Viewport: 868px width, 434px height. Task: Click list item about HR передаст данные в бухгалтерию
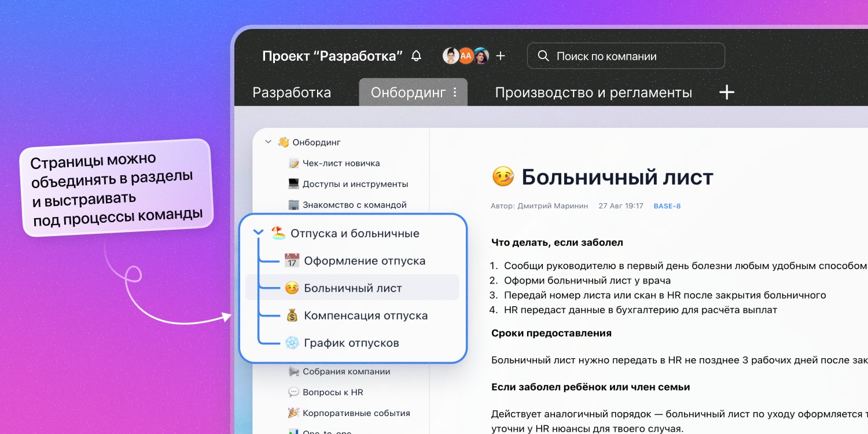[x=641, y=310]
